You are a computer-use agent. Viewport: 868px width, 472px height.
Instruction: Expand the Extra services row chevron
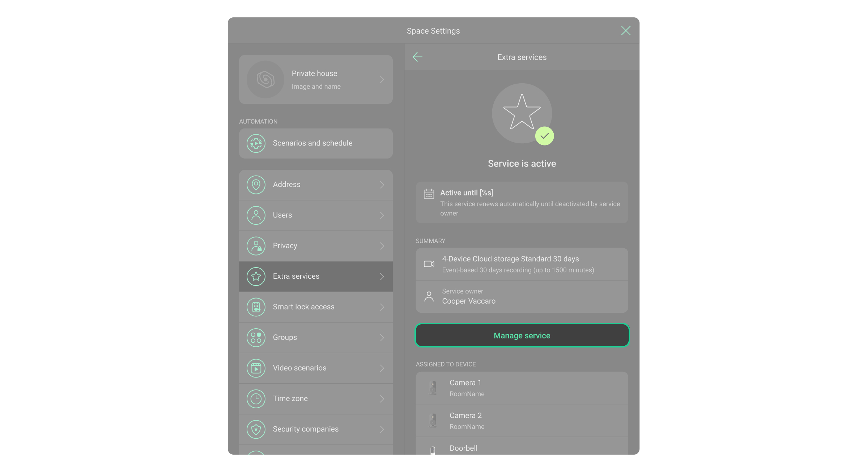pyautogui.click(x=382, y=277)
